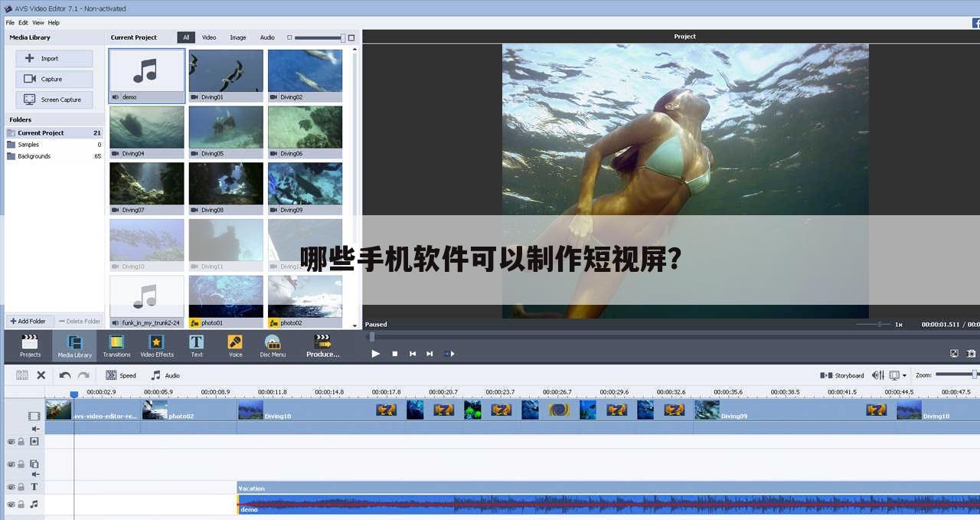Click the text track T icon
This screenshot has width=980, height=520.
pos(34,487)
